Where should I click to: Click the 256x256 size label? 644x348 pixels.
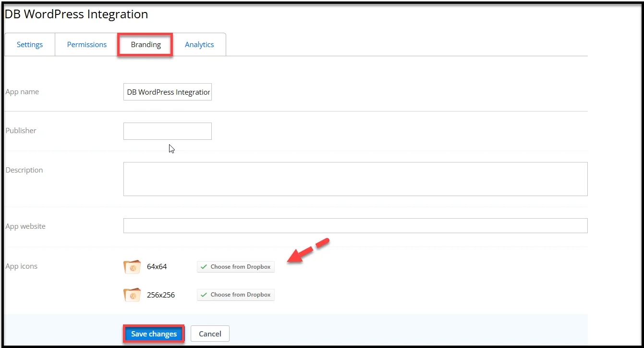tap(161, 295)
